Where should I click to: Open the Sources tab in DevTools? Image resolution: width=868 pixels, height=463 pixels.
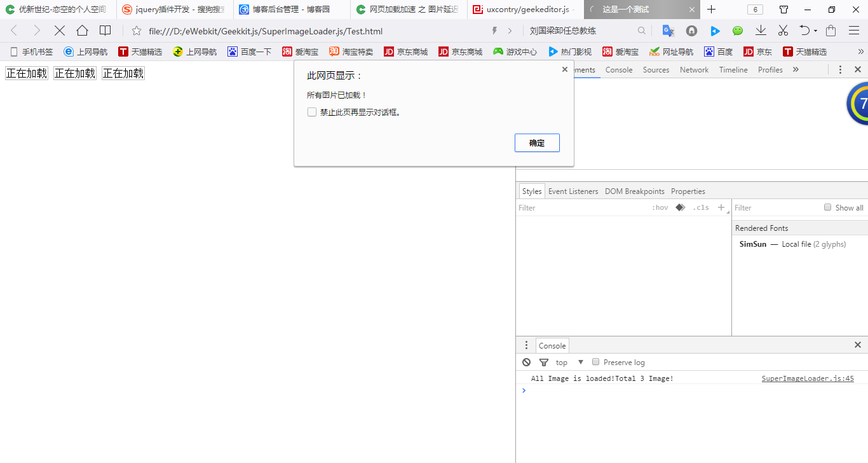(x=656, y=70)
